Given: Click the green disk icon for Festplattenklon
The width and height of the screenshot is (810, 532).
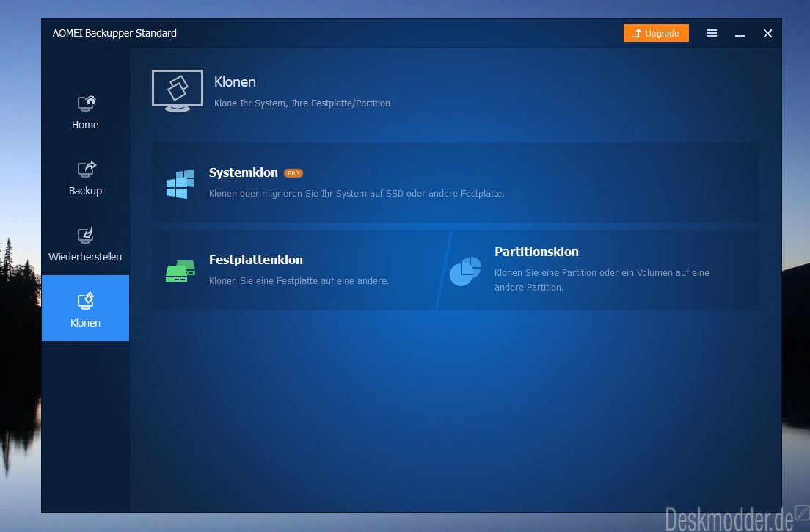Looking at the screenshot, I should click(180, 271).
